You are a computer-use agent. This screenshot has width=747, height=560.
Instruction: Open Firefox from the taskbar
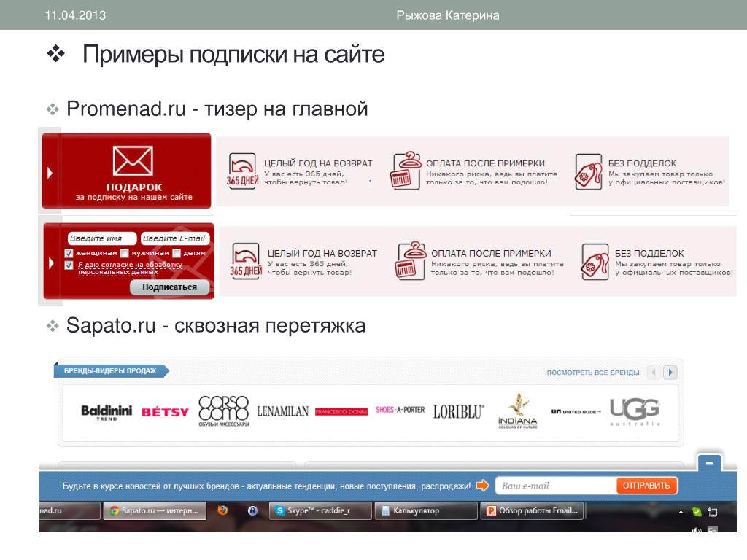point(222,510)
